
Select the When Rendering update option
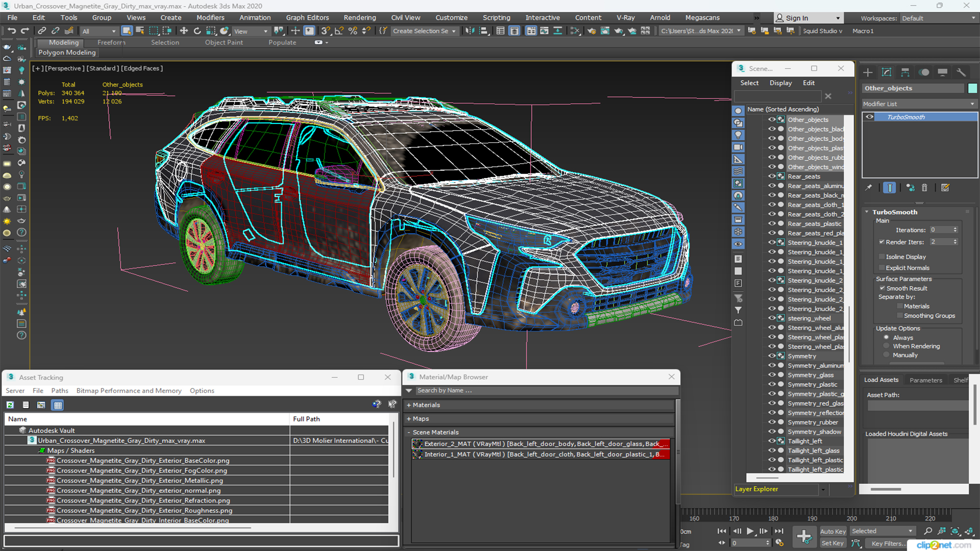coord(886,346)
